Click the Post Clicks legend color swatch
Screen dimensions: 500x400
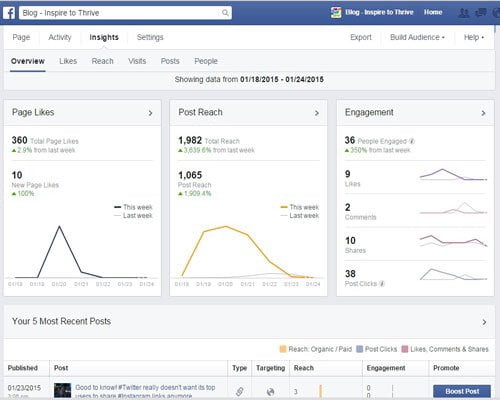click(x=359, y=349)
